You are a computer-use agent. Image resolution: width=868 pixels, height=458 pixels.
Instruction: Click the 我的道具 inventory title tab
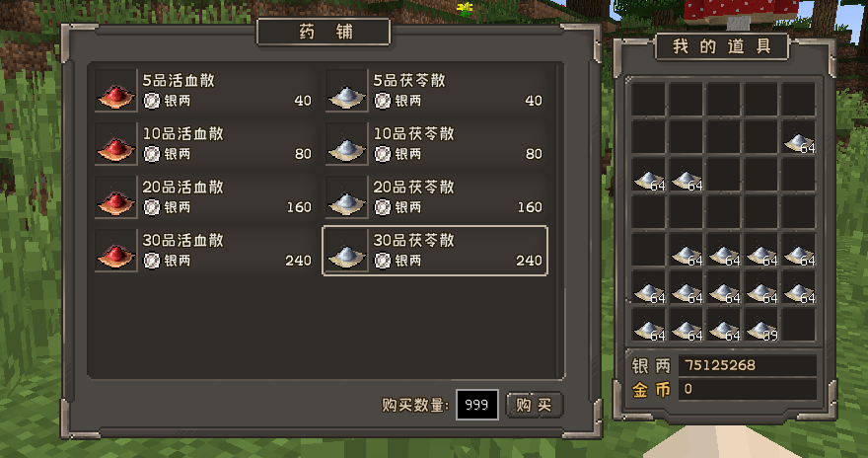pyautogui.click(x=721, y=46)
